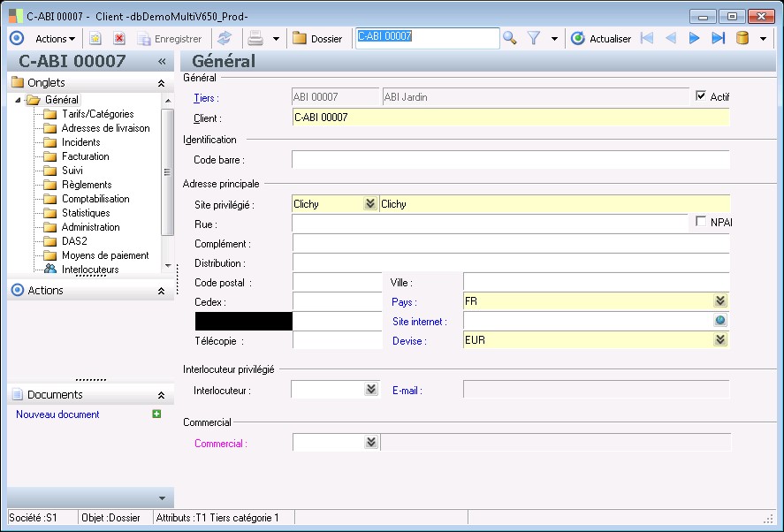Open the Devise dropdown list
This screenshot has height=532, width=784.
720,340
